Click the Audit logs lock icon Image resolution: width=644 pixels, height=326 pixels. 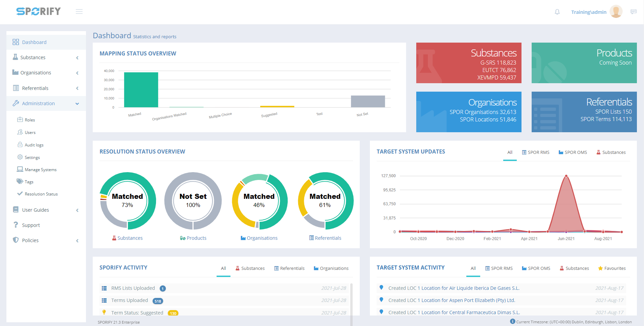[x=20, y=145]
